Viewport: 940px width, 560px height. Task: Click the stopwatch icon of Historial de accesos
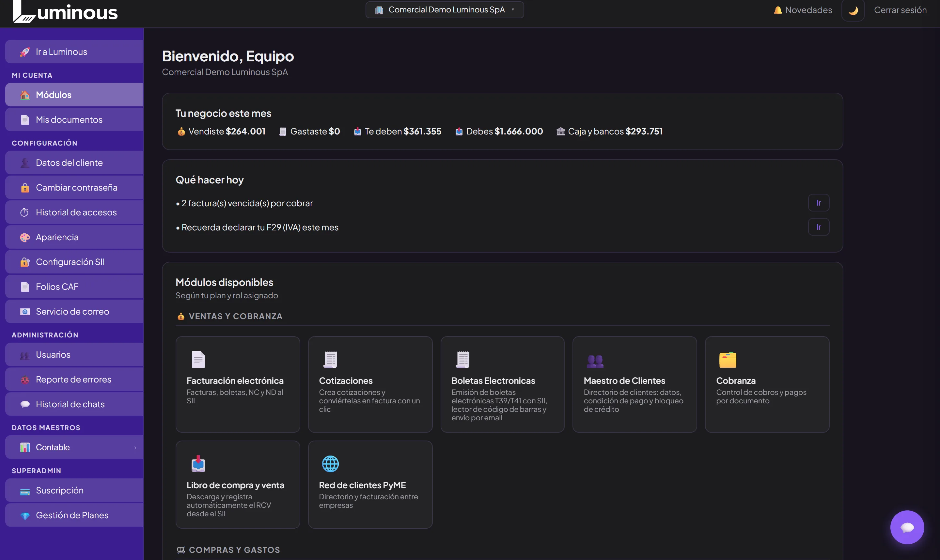point(25,212)
